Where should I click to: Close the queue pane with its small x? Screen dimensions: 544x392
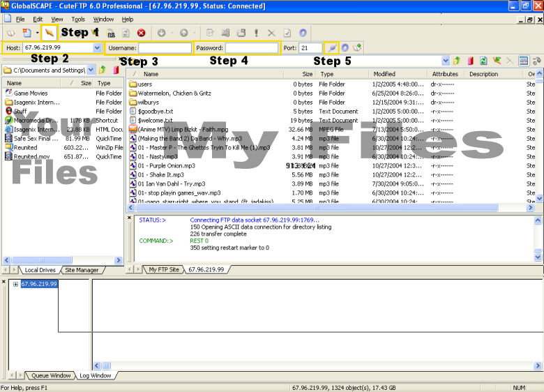(3, 281)
